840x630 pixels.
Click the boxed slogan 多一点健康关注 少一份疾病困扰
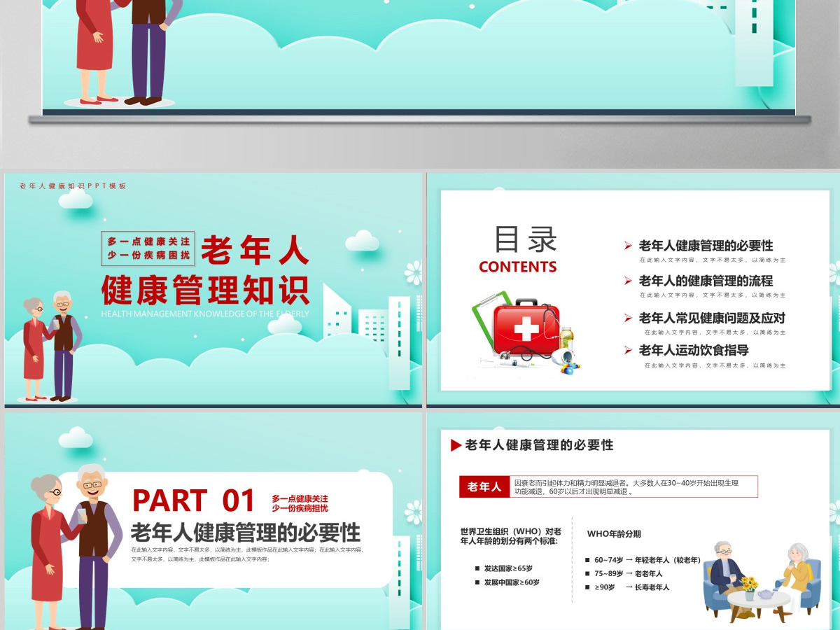(148, 248)
